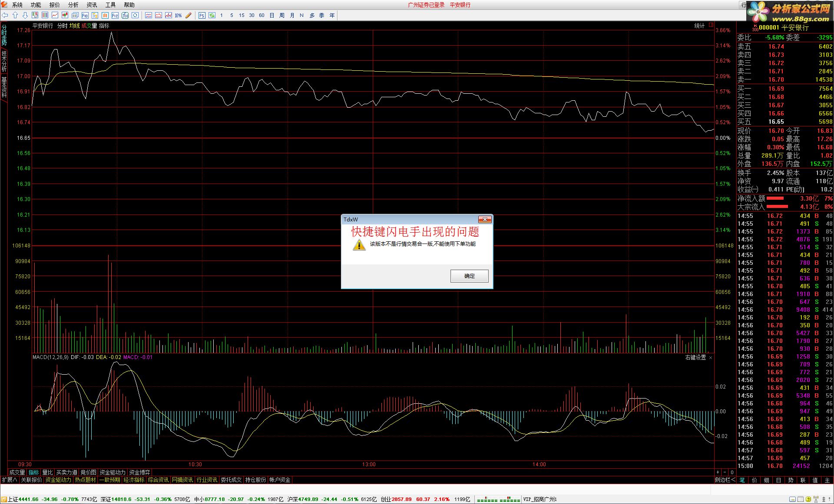Open the 功能 menu
This screenshot has width=834, height=504.
click(x=36, y=5)
